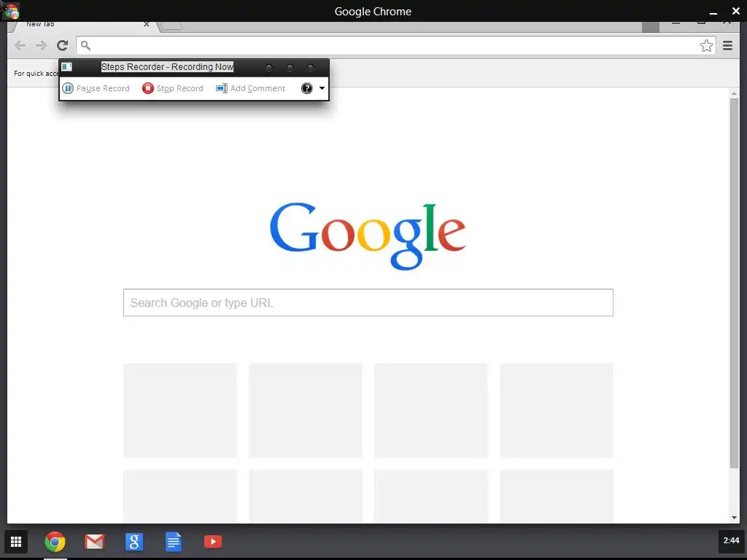Add Comment in Steps Recorder
Viewport: 747px width, 560px height.
point(251,88)
